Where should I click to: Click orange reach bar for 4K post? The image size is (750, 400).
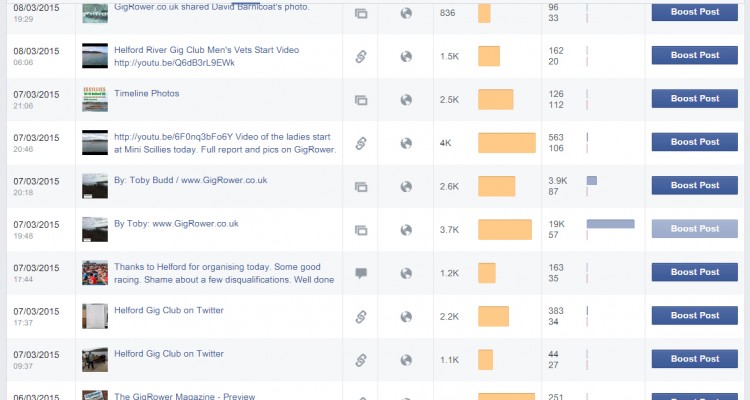point(507,143)
